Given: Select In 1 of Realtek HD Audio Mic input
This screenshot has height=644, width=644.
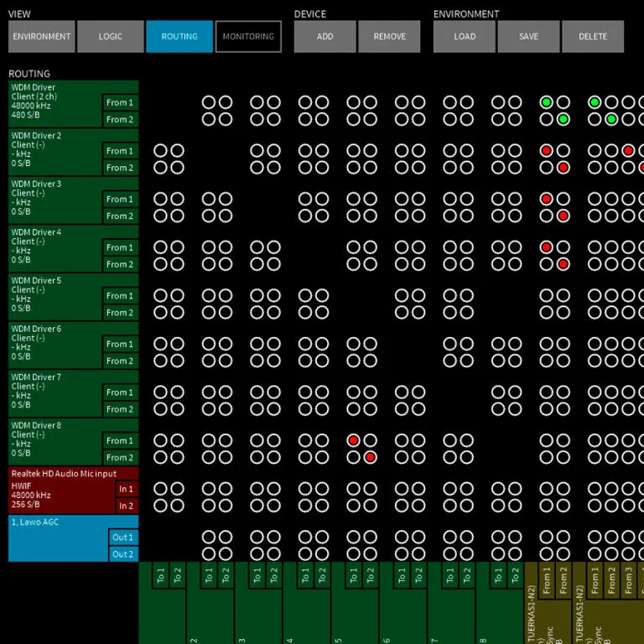Looking at the screenshot, I should coord(127,489).
